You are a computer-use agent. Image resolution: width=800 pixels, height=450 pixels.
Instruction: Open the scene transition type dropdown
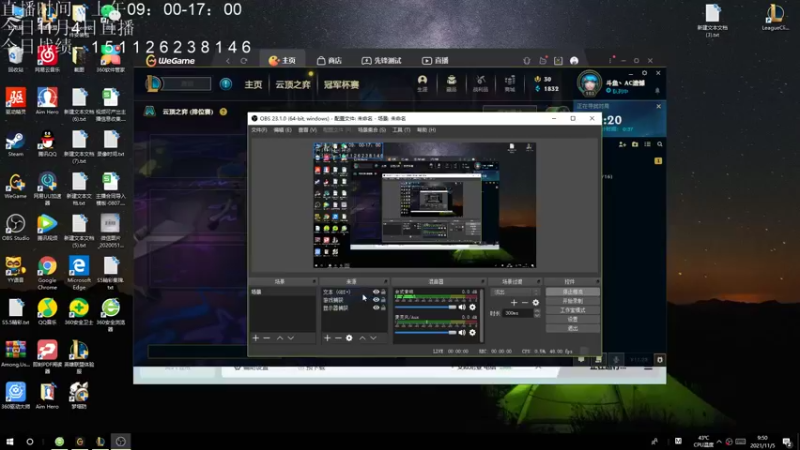515,292
